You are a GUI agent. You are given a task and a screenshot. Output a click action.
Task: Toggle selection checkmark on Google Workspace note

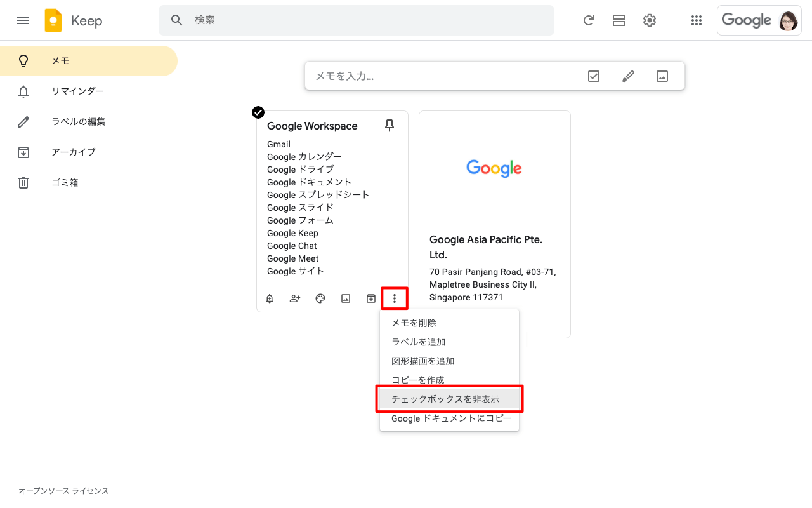coord(258,112)
